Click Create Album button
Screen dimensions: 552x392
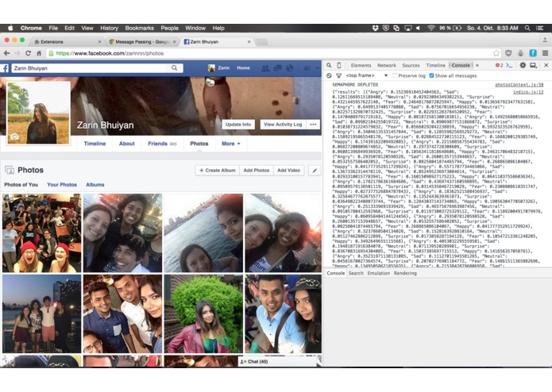coord(217,170)
